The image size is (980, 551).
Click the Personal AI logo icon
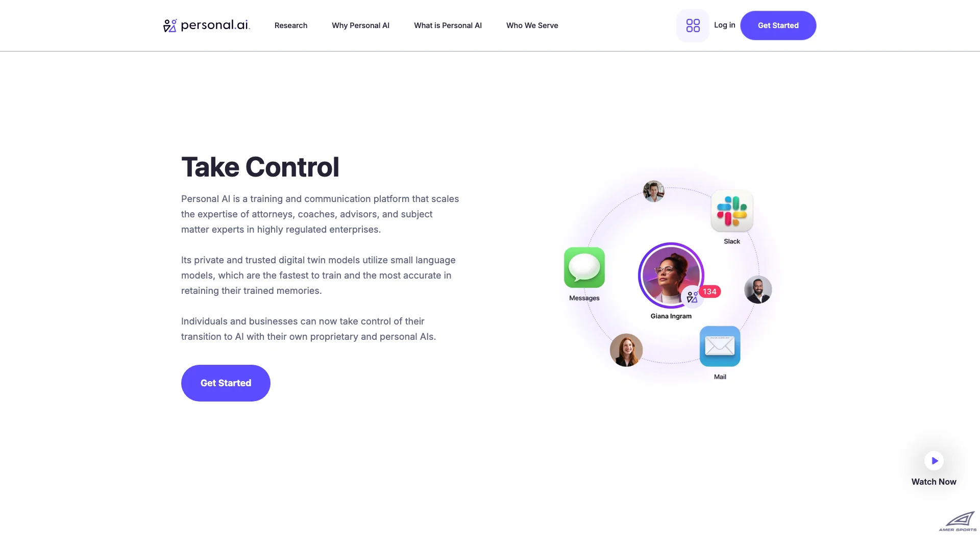click(x=170, y=25)
